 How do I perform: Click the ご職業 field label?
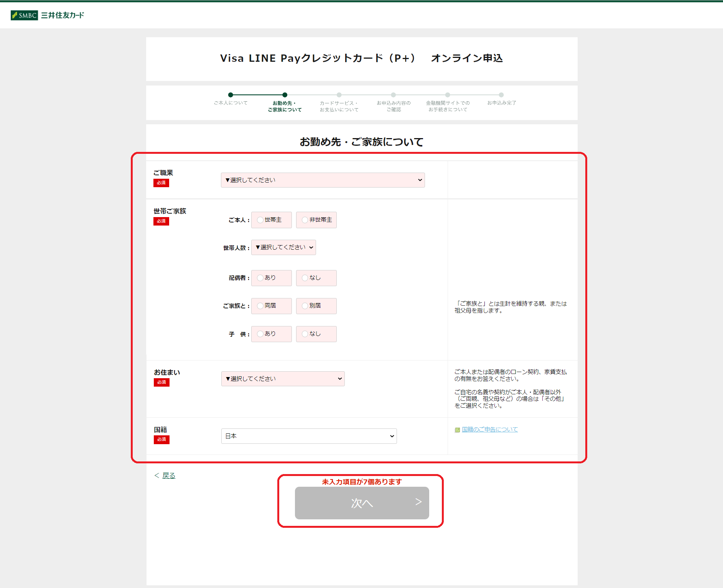(163, 173)
